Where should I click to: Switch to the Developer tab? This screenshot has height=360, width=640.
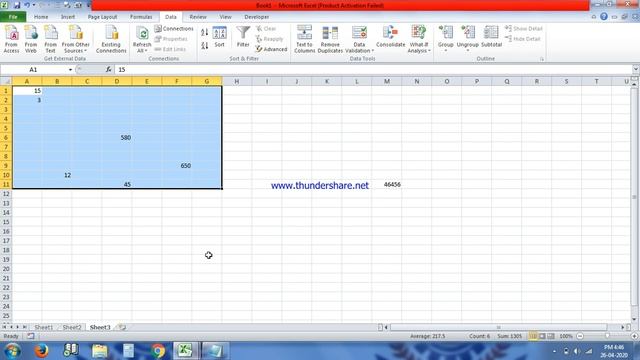[257, 17]
